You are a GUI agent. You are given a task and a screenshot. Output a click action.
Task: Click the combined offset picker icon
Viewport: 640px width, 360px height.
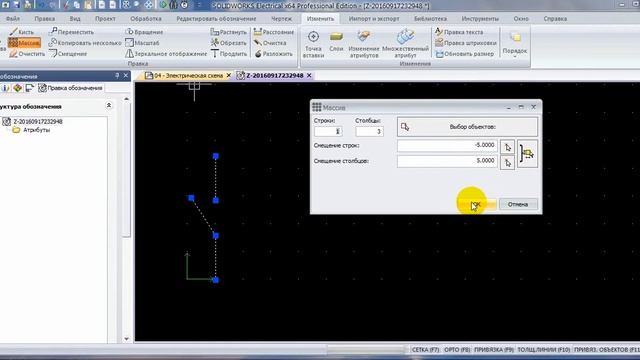point(527,154)
